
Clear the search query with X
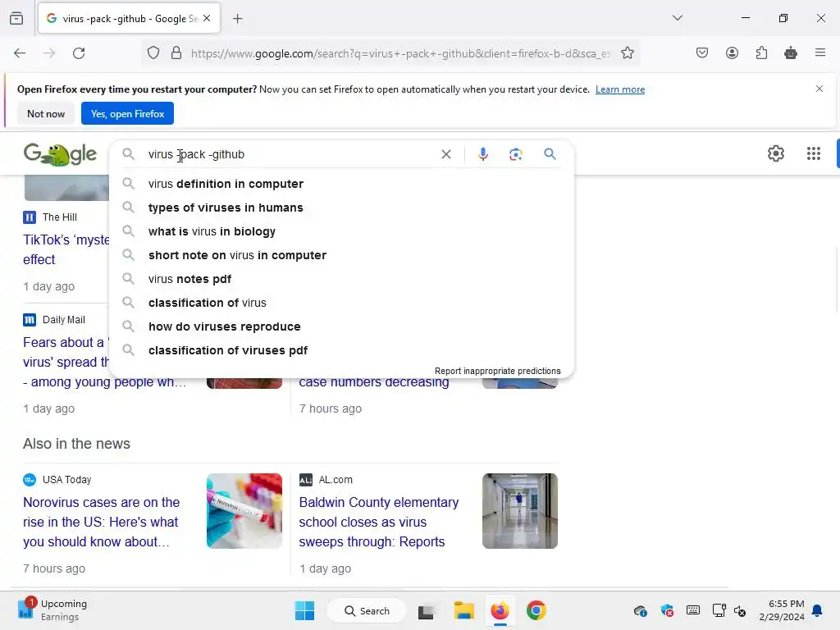(x=445, y=154)
